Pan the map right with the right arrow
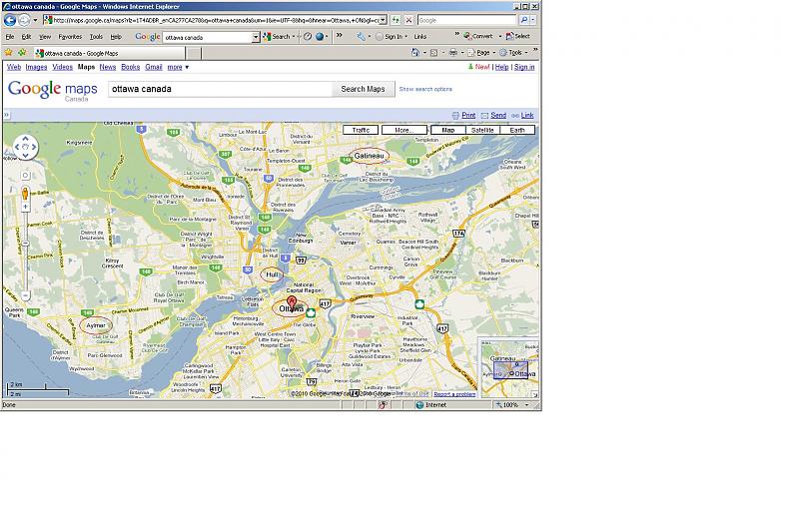Image resolution: width=799 pixels, height=532 pixels. coord(34,147)
